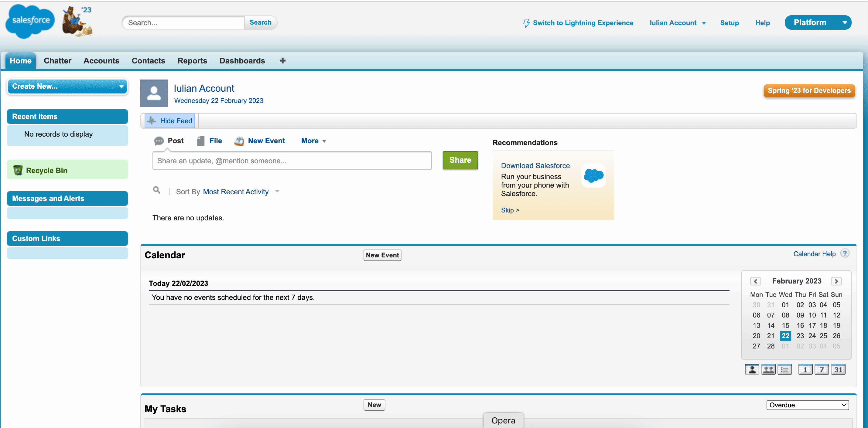868x428 pixels.
Task: Click the File document icon
Action: pyautogui.click(x=201, y=141)
